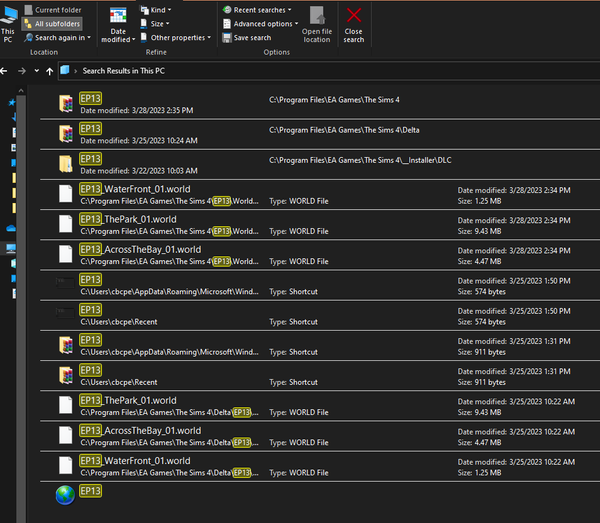Click Quick access star in navigation pane
Viewport: 600px width, 523px height.
[12, 103]
